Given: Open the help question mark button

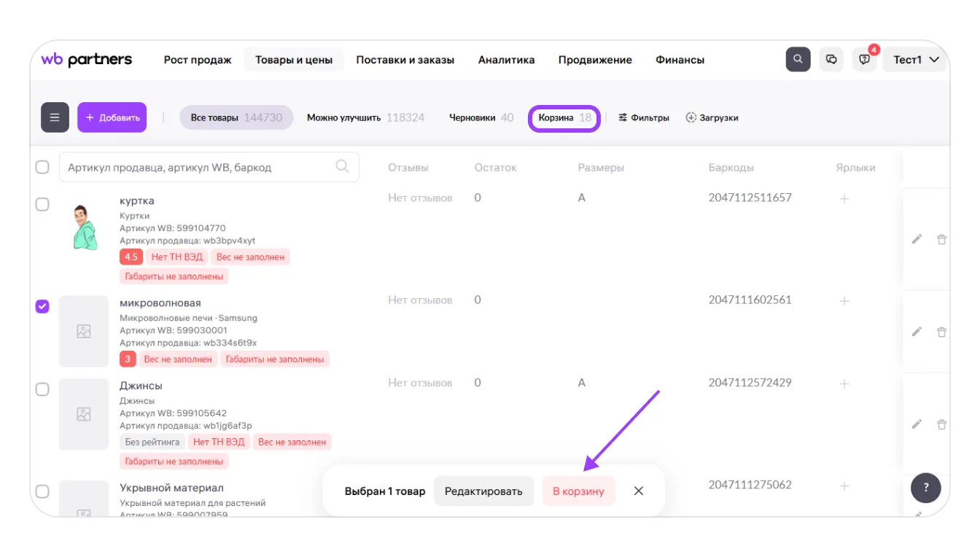Looking at the screenshot, I should [x=926, y=488].
